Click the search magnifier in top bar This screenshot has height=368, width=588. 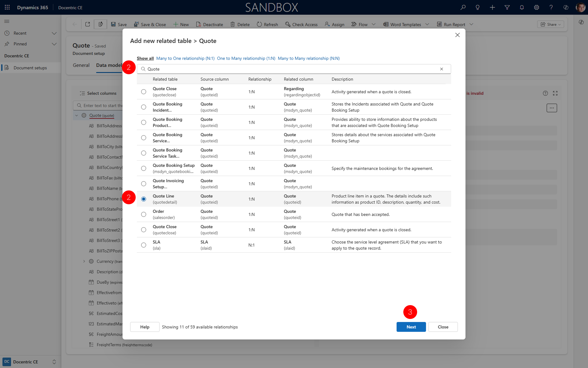(x=463, y=7)
